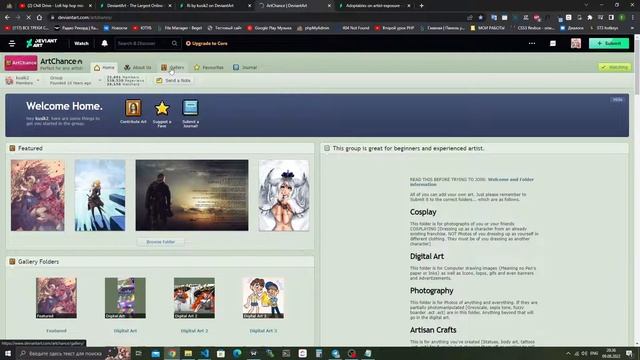Open the Journal tab
Viewport: 640px width, 360px height.
(245, 67)
